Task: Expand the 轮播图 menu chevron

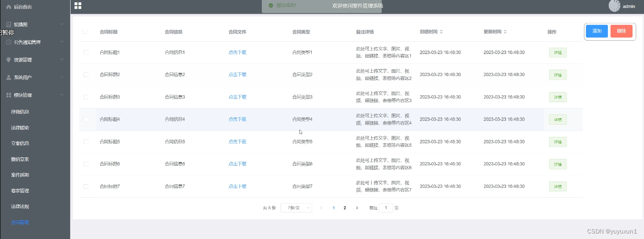Action: 62,24
